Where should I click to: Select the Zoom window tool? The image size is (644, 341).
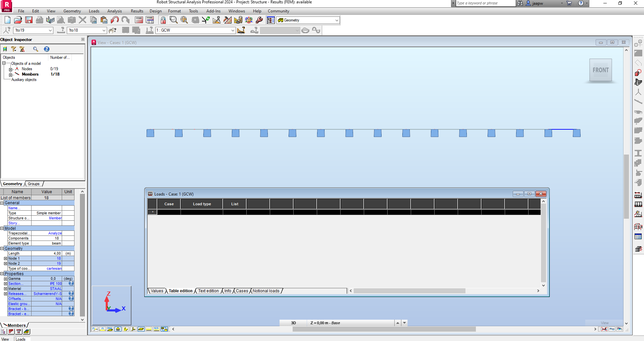pos(173,20)
